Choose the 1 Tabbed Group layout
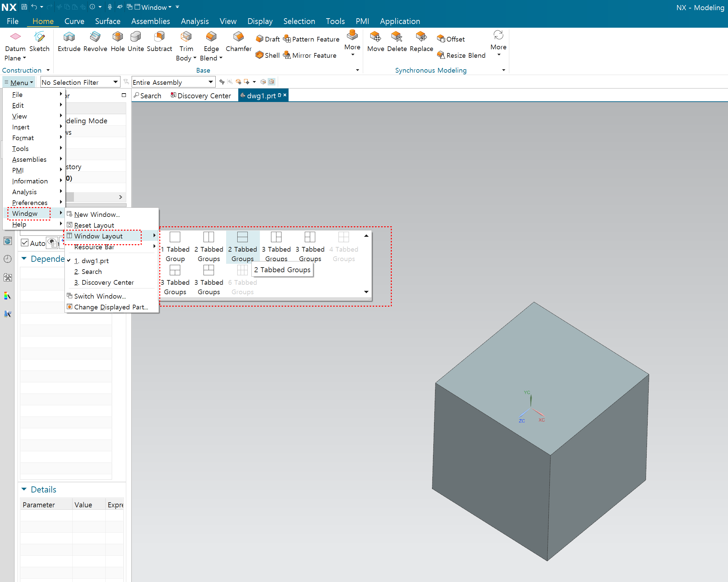 point(175,246)
